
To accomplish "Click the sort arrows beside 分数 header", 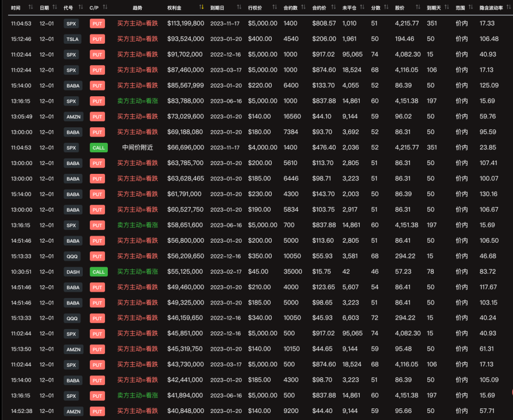I will point(386,7).
